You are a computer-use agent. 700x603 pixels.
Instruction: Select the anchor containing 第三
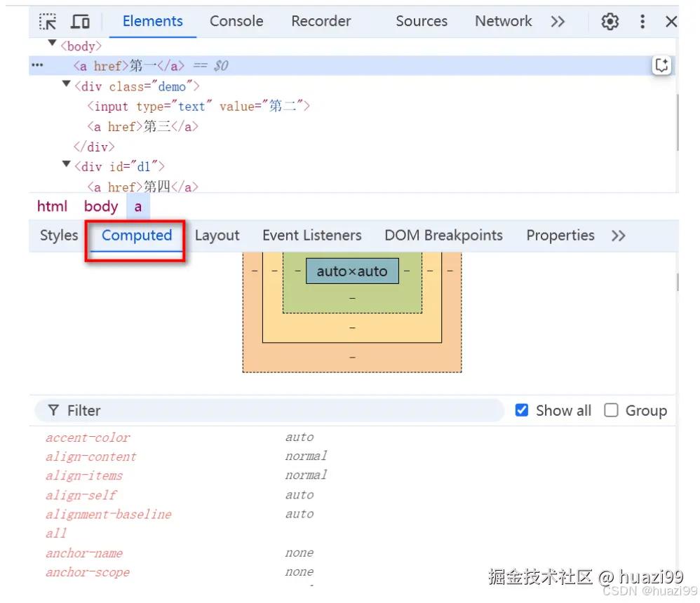[x=142, y=127]
